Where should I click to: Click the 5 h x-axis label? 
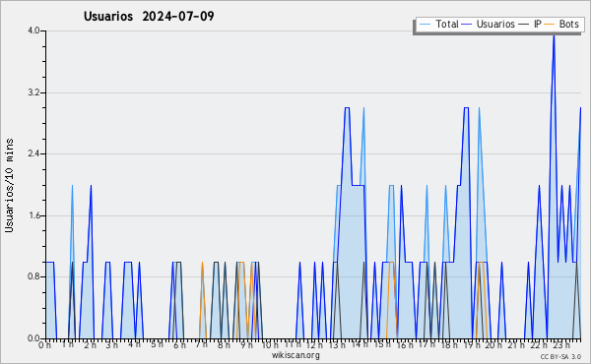[x=157, y=344]
